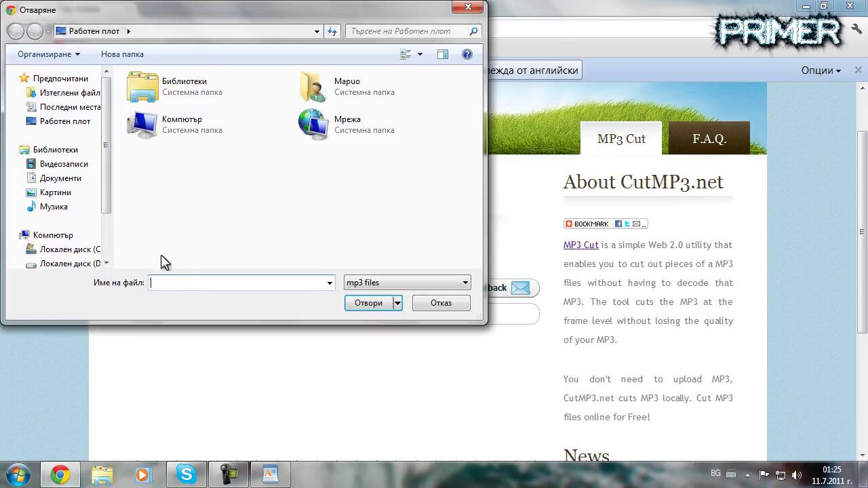The height and width of the screenshot is (488, 868).
Task: Open the Марио user folder icon
Action: coord(314,87)
